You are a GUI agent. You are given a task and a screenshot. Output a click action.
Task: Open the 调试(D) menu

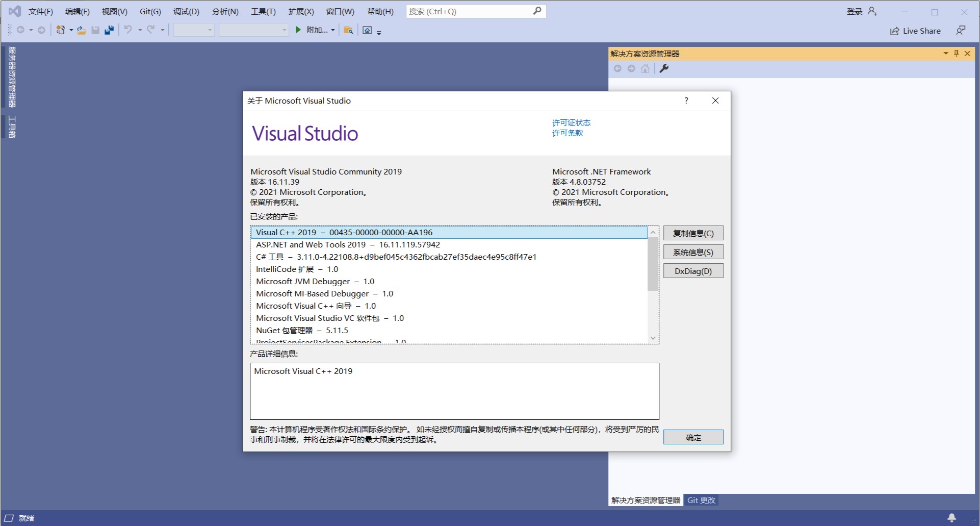[x=186, y=11]
